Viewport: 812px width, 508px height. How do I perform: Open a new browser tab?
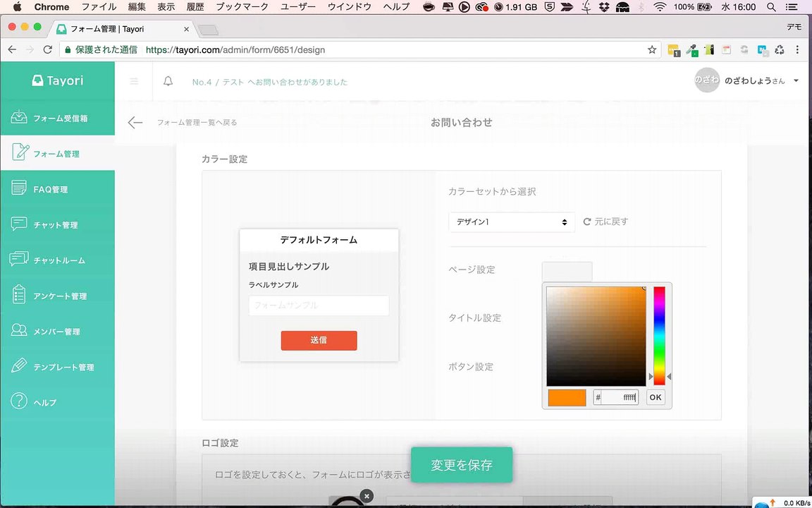[208, 30]
